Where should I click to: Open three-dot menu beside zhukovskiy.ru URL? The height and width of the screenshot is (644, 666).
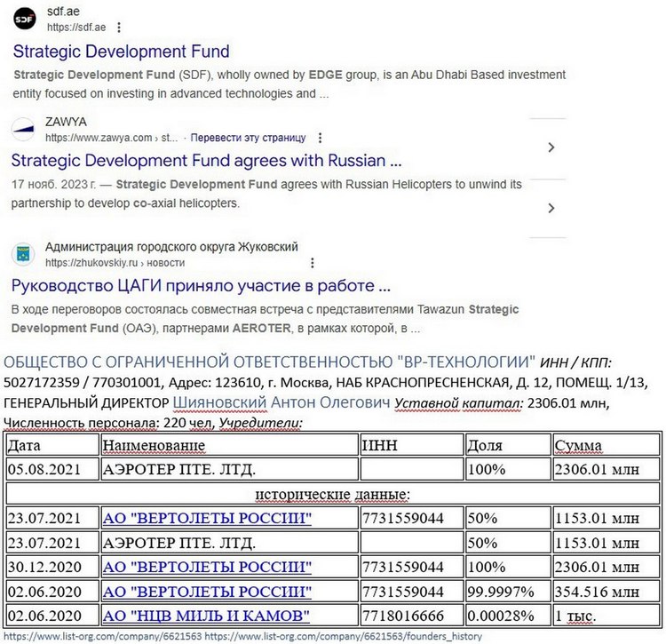[313, 263]
